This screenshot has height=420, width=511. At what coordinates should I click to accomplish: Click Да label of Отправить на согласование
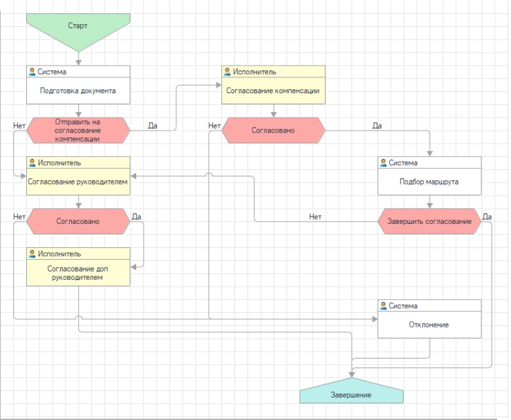153,126
